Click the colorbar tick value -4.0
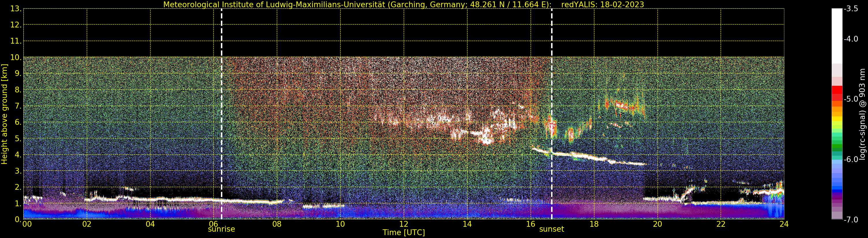 pos(851,39)
